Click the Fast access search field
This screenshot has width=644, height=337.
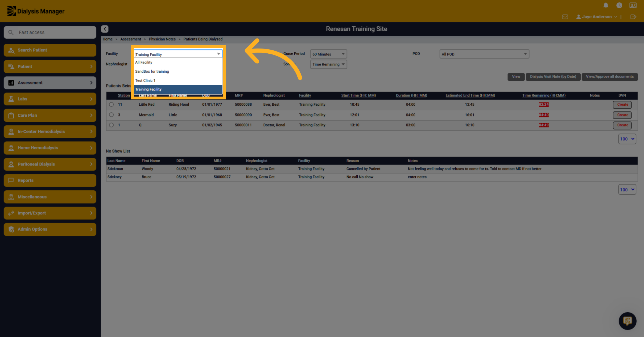[50, 32]
